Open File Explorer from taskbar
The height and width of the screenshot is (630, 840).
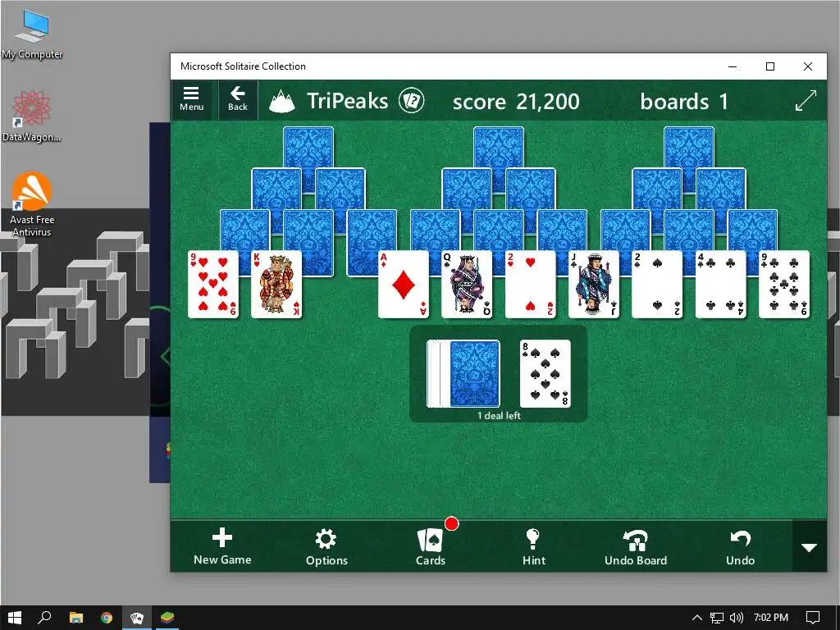click(x=76, y=618)
